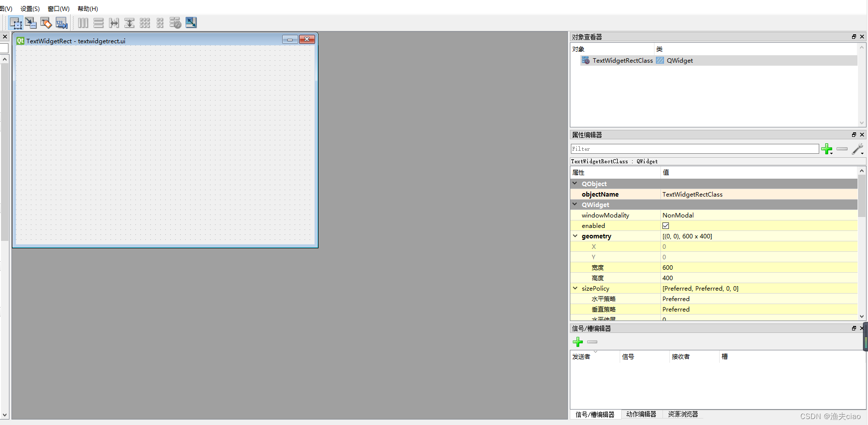Click the geometry Y value
The image size is (868, 425).
(759, 257)
